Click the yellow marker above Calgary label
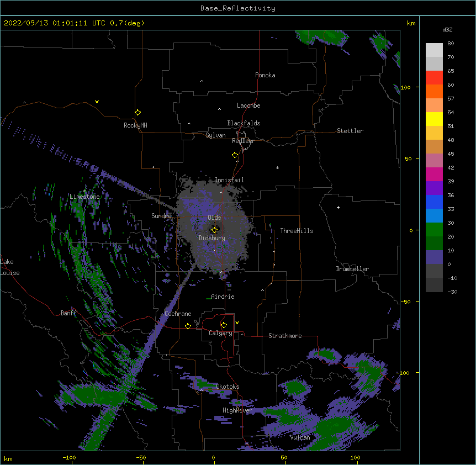This screenshot has width=476, height=465. (x=224, y=325)
